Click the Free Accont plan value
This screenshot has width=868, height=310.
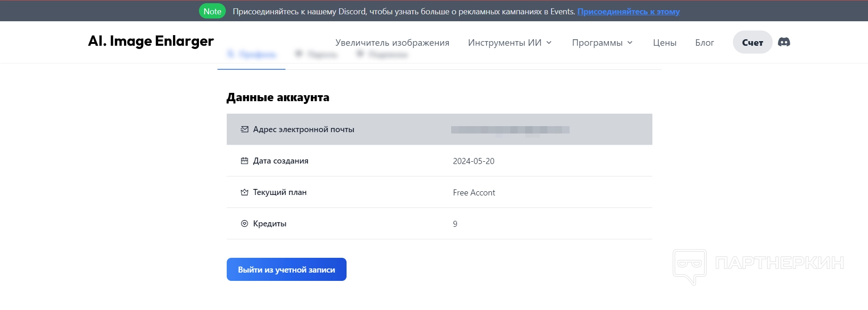point(474,193)
